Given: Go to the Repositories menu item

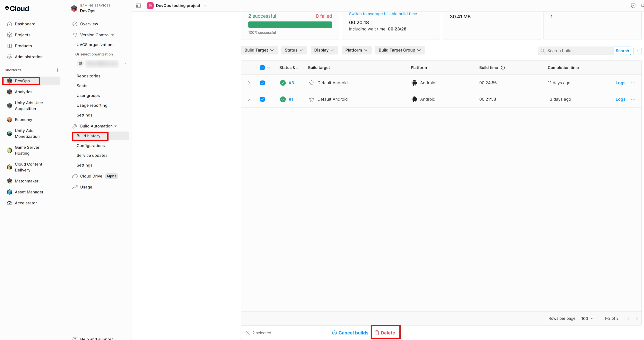Looking at the screenshot, I should [x=88, y=76].
